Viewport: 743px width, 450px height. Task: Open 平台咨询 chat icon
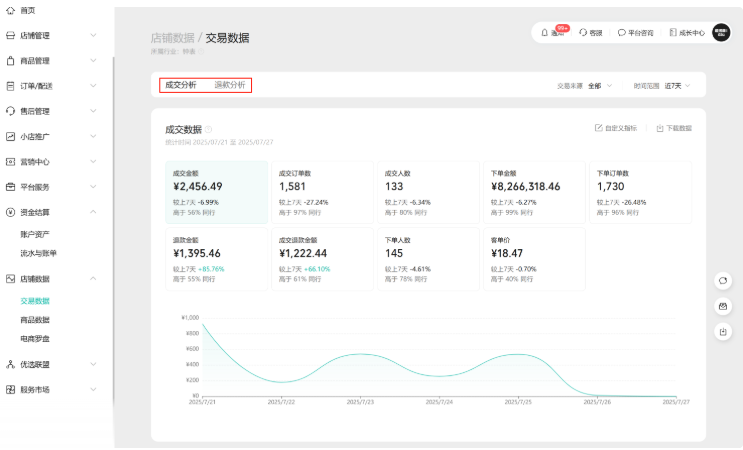(622, 32)
